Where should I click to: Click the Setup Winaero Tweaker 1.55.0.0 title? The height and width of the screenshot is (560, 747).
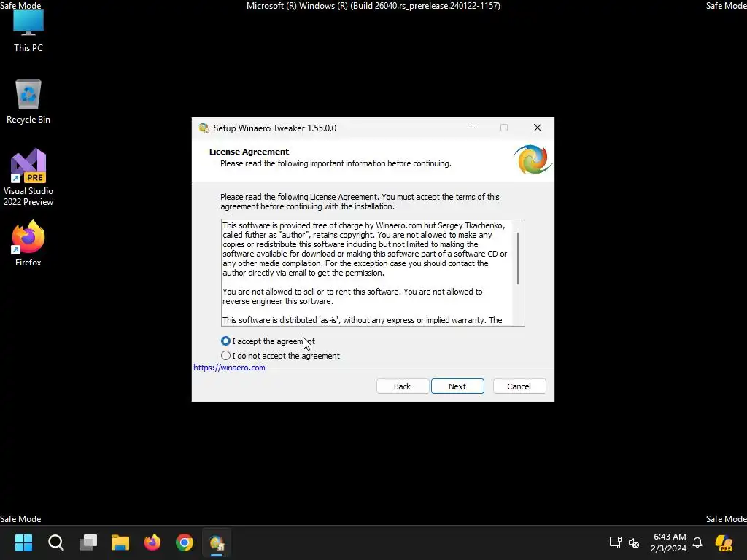coord(275,128)
